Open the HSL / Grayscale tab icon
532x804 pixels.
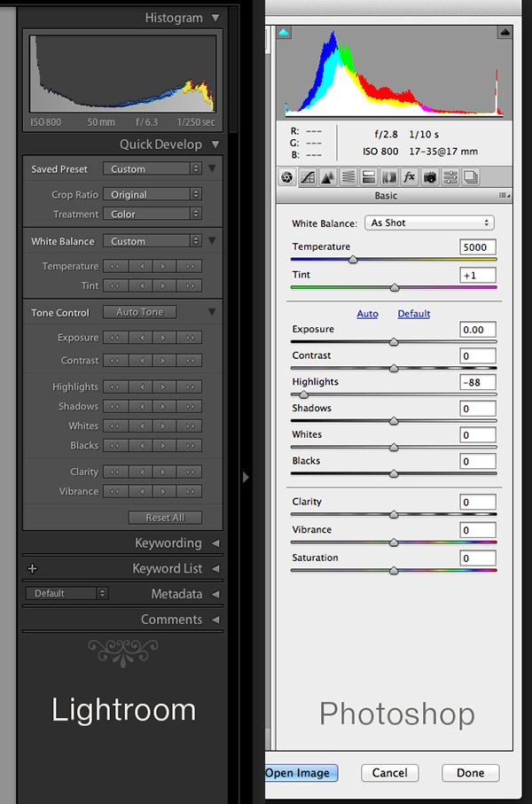coord(348,177)
